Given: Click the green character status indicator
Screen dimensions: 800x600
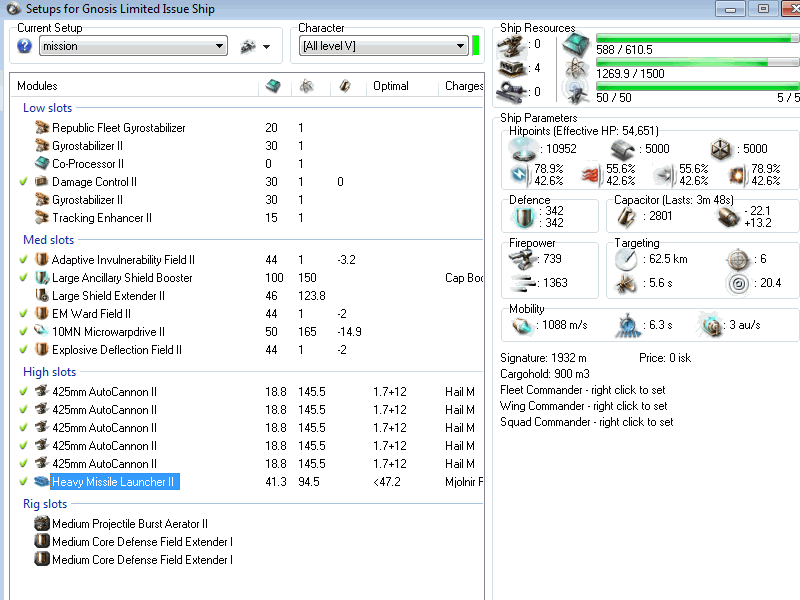Looking at the screenshot, I should pos(476,46).
